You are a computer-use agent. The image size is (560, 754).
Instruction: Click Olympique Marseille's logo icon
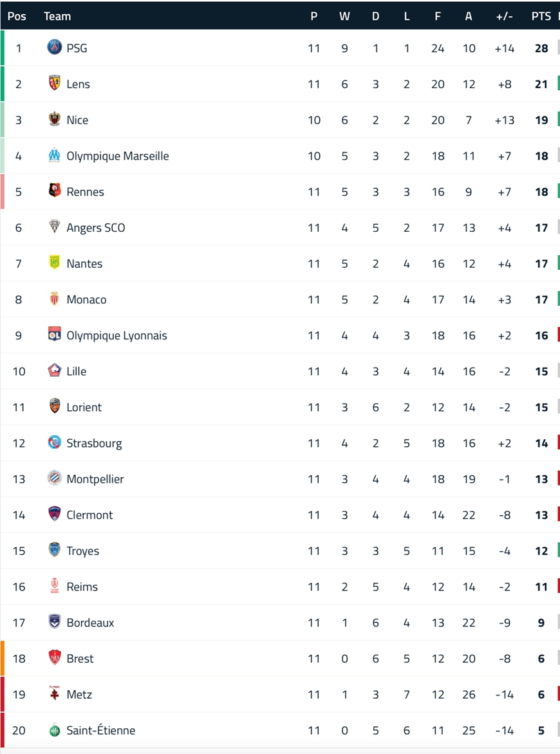click(54, 155)
